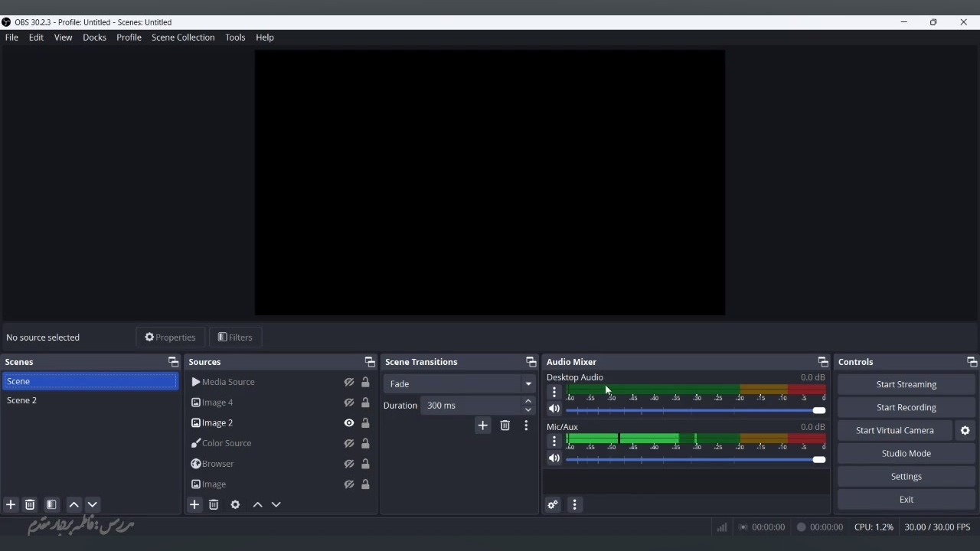Add a new scene with plus icon

(11, 505)
